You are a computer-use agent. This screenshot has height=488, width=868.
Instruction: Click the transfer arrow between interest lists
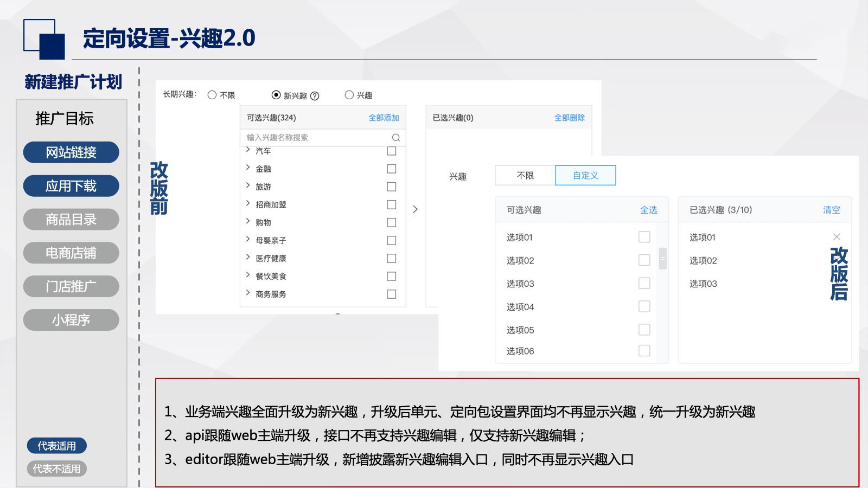pyautogui.click(x=415, y=209)
